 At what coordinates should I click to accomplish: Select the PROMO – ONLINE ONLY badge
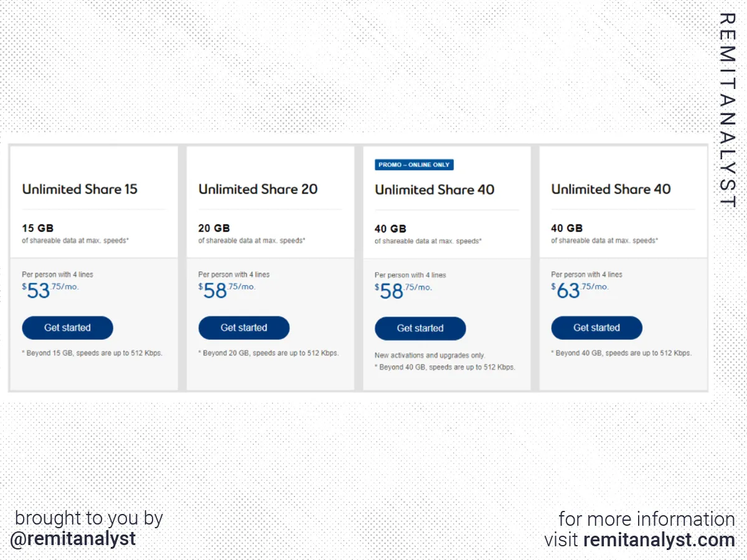[414, 165]
